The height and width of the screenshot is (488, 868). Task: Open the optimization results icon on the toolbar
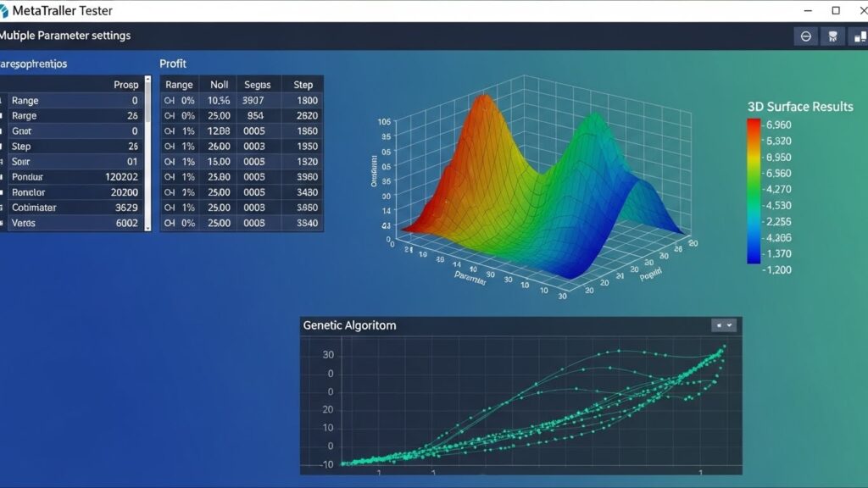point(833,36)
